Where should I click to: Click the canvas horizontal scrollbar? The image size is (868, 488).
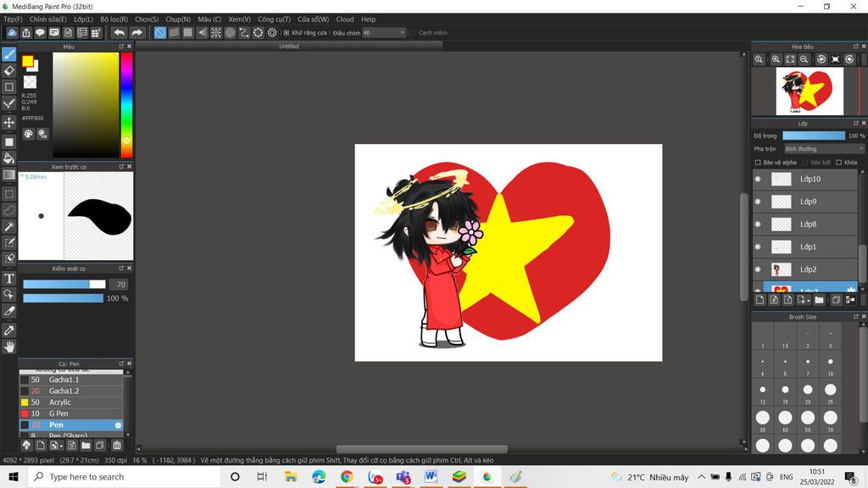421,448
